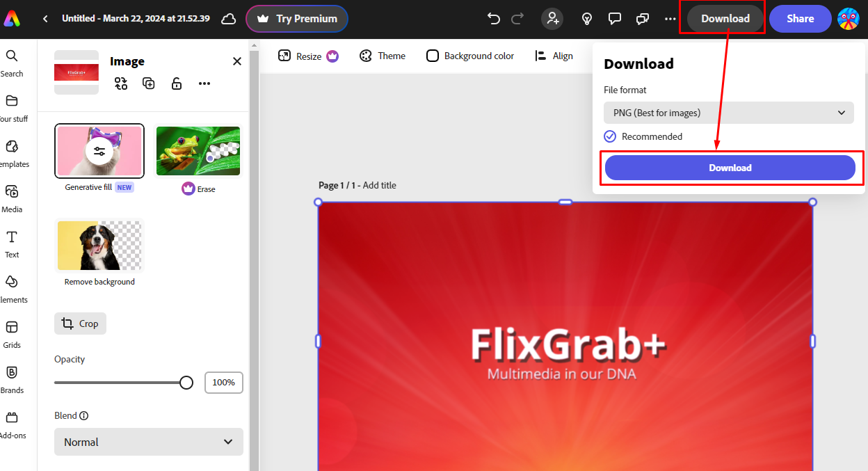Select the Generative fill thumbnail
Screen dimensions: 868x471
pos(99,151)
